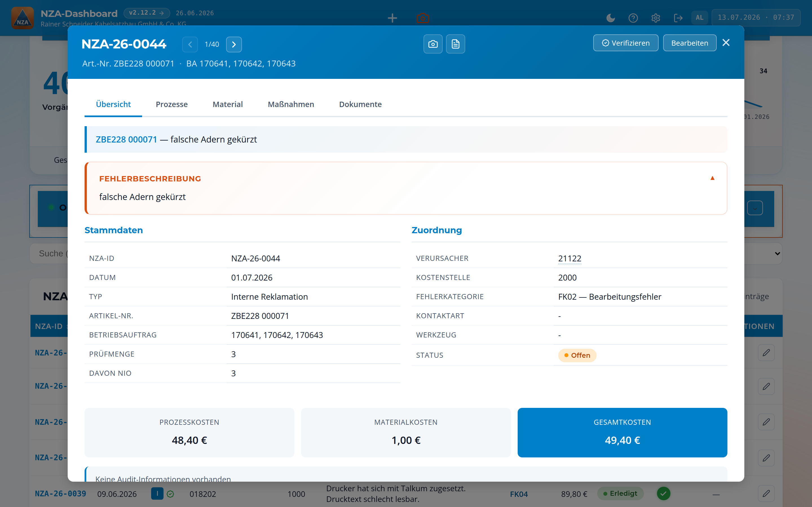Open the help question mark icon

tap(633, 17)
